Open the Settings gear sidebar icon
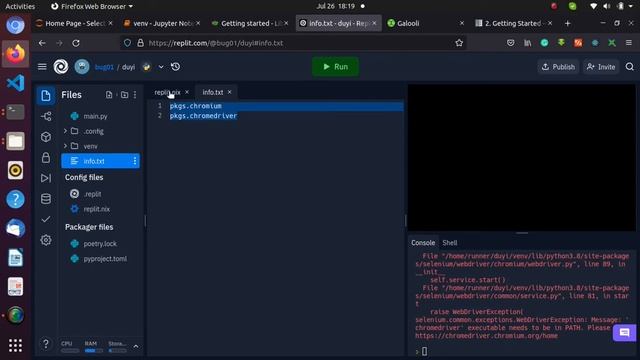Image resolution: width=640 pixels, height=360 pixels. (46, 240)
